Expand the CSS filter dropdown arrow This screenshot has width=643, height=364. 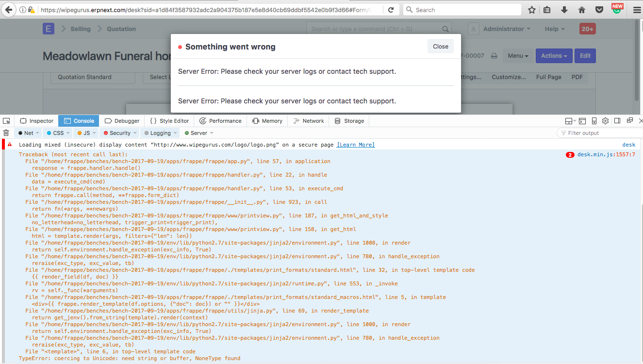coord(68,133)
